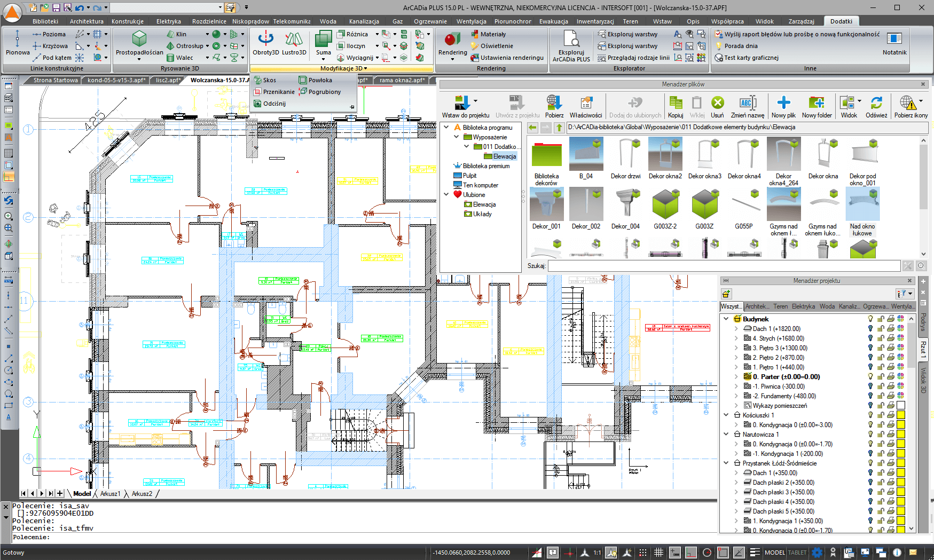
Task: Click the Szukaj search field
Action: coord(724,266)
